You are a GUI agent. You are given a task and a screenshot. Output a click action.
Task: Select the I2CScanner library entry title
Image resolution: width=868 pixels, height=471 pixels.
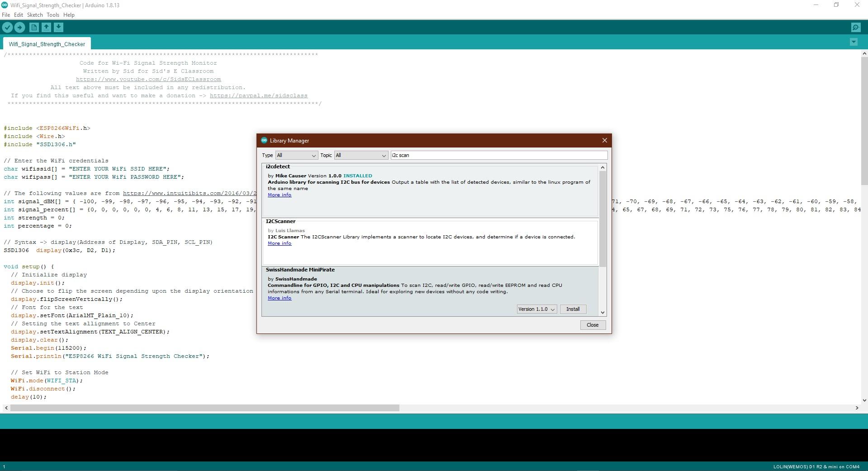(x=280, y=221)
